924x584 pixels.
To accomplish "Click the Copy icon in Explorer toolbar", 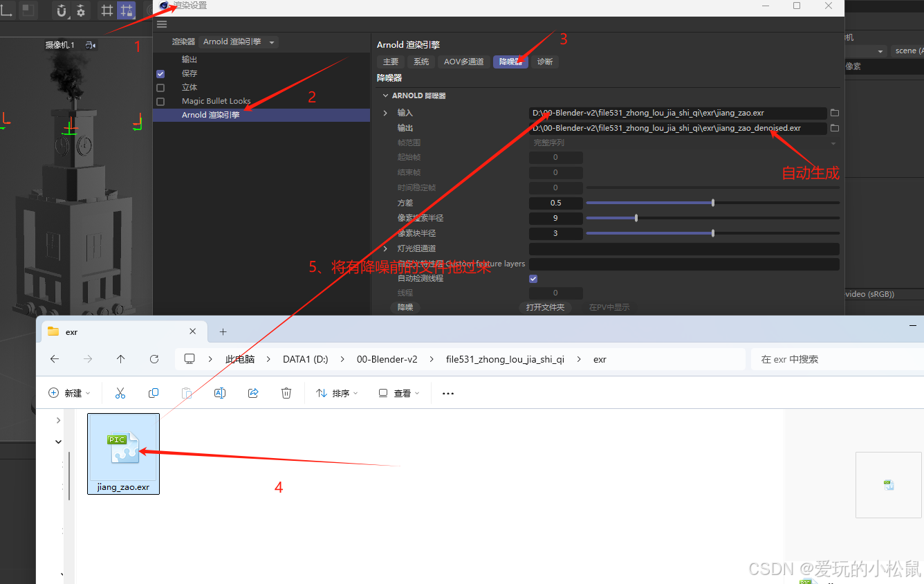I will tap(154, 393).
